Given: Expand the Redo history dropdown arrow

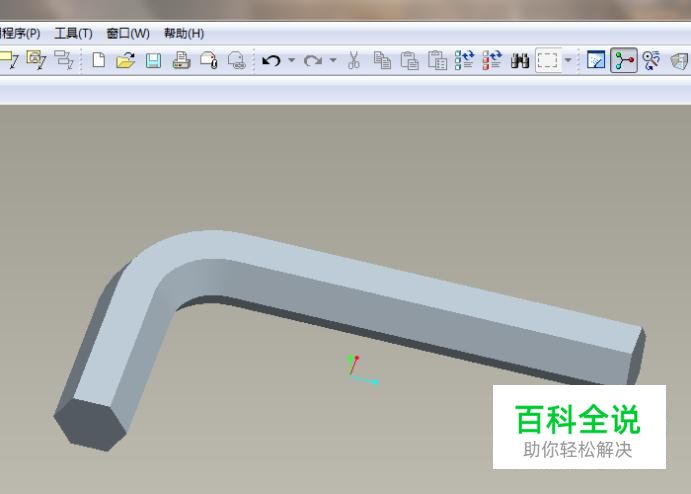Looking at the screenshot, I should click(334, 61).
